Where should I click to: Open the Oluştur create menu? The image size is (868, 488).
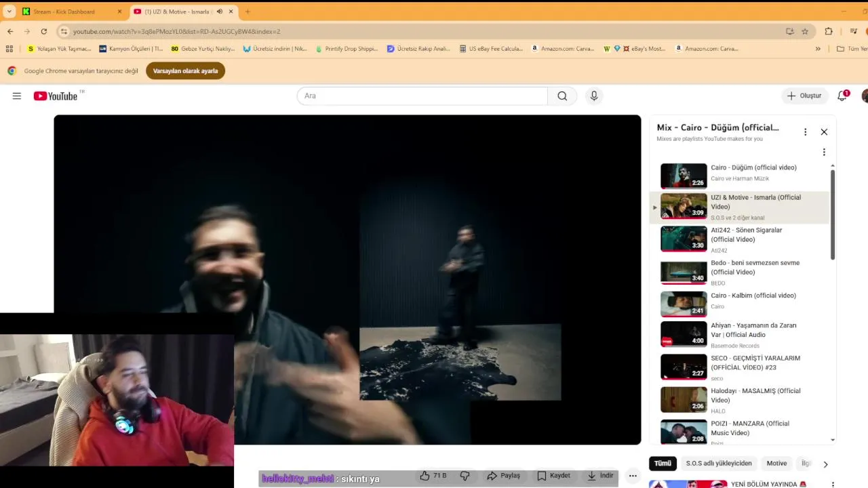[x=804, y=96]
